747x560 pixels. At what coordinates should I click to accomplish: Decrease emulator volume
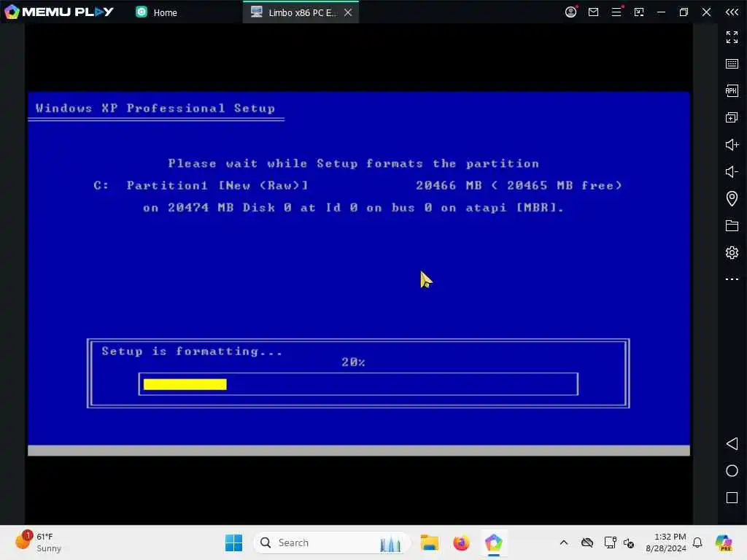coord(732,171)
